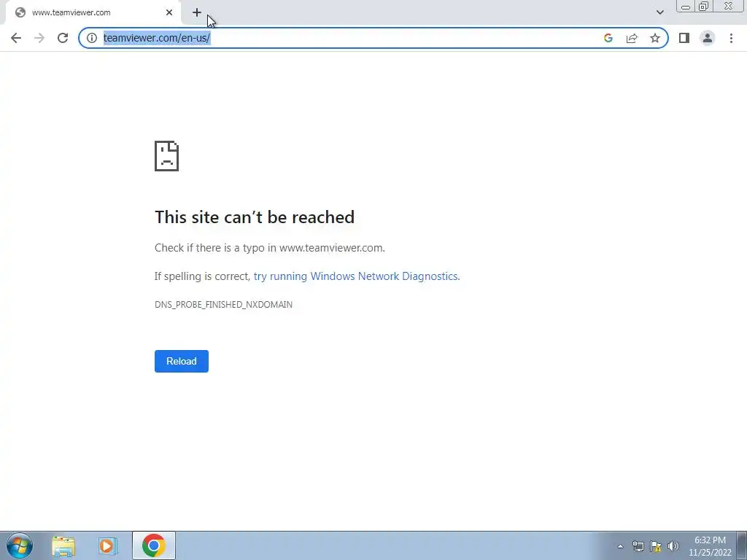Screen dimensions: 747x560
Task: Open the clock showing 6:32 PM
Action: 710,546
